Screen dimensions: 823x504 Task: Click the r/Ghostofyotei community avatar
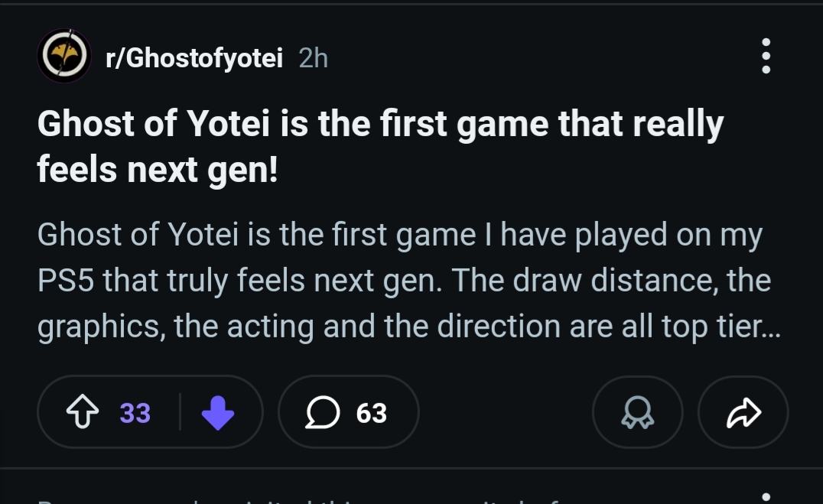[x=64, y=56]
